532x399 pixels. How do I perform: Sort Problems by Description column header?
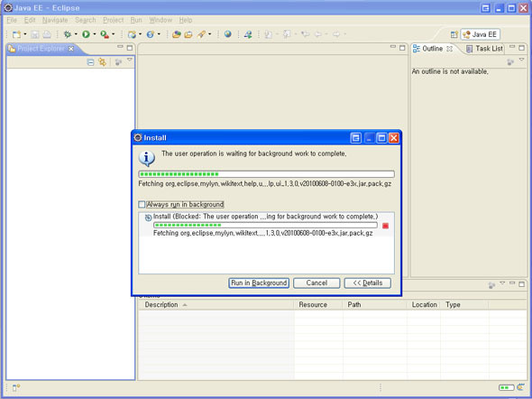click(x=216, y=304)
